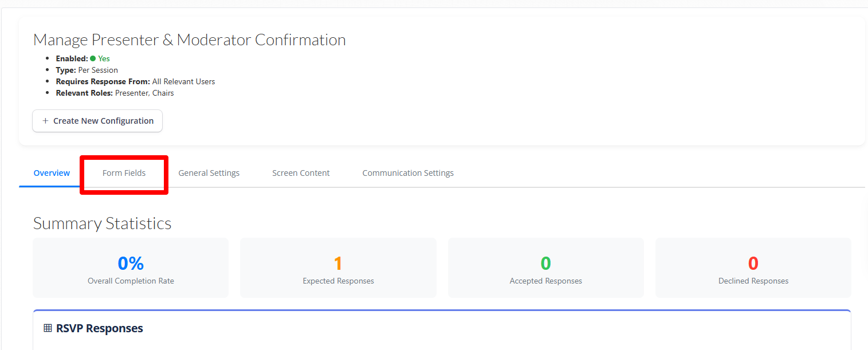Click the red Declined Responses count
Screen dimensions: 868x350
(x=753, y=264)
